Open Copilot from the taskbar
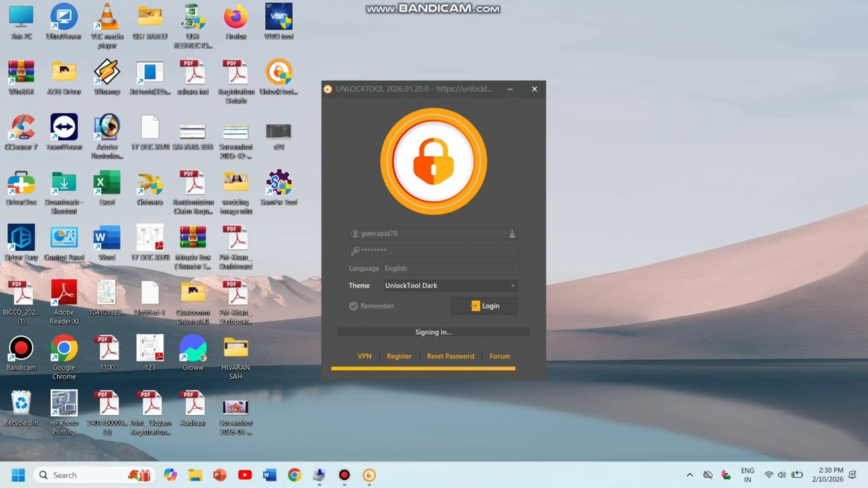The height and width of the screenshot is (488, 868). pos(170,475)
